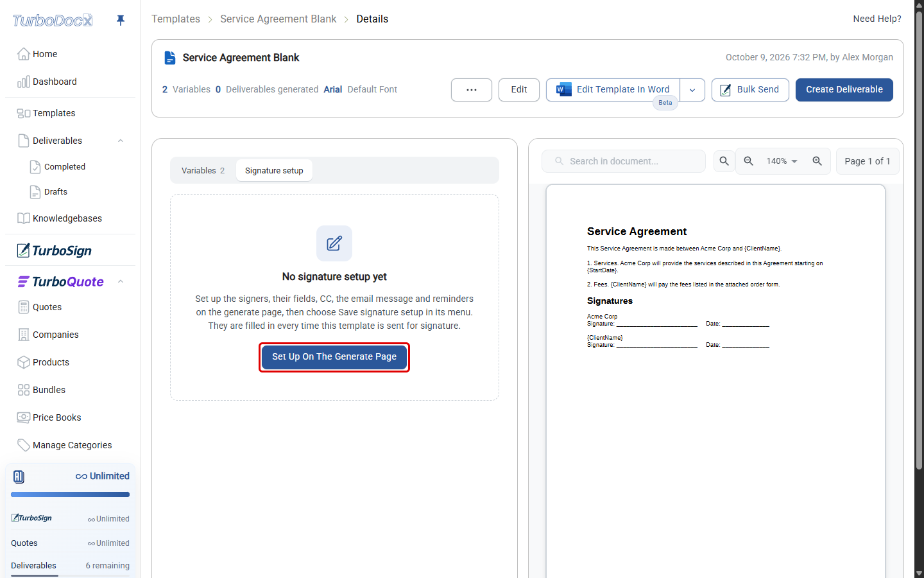This screenshot has height=578, width=924.
Task: Click the '2 Variables' count text
Action: click(186, 89)
